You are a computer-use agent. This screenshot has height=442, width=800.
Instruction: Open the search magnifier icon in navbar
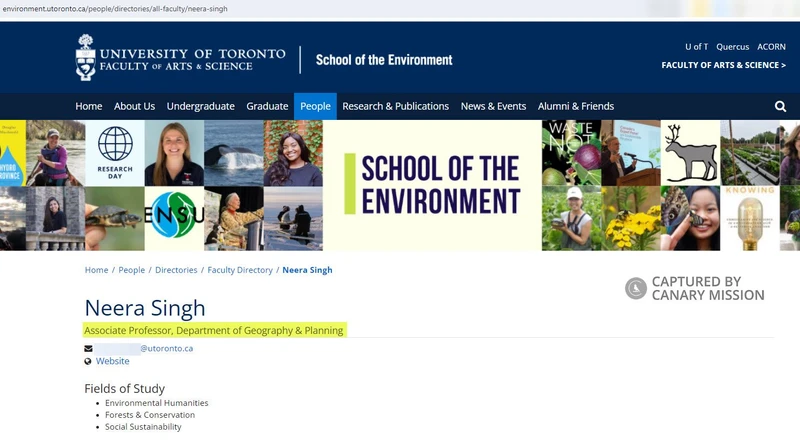click(x=780, y=106)
